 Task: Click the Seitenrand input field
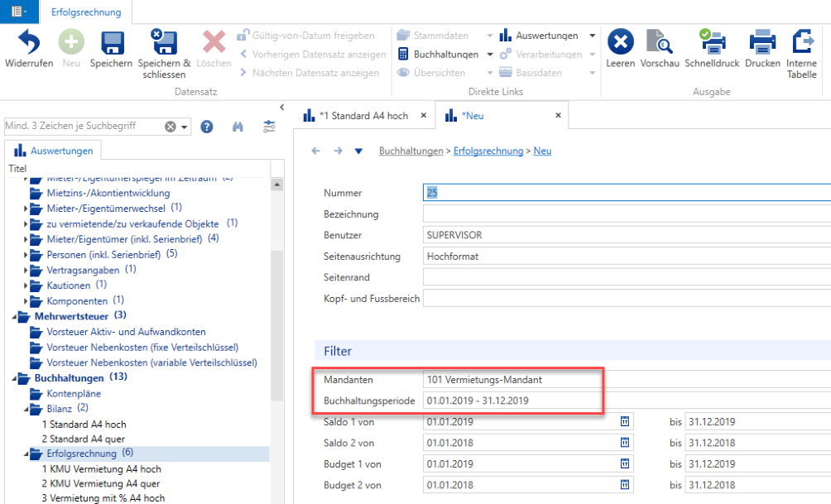pos(627,277)
